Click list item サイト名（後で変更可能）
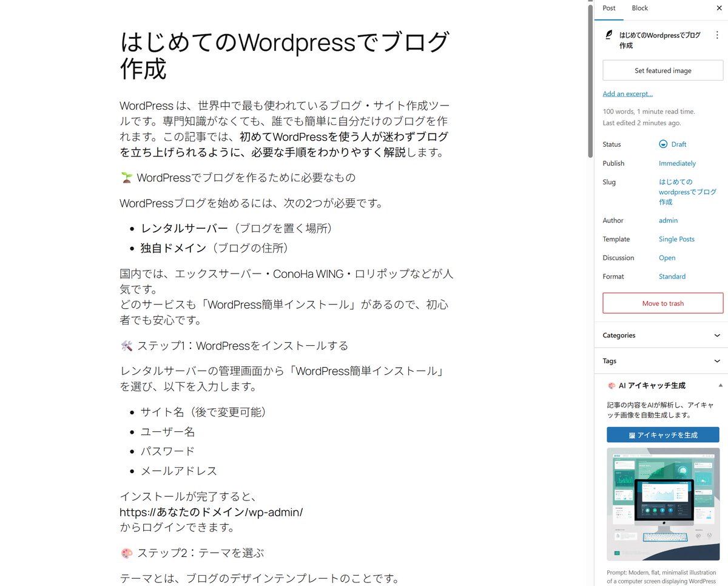 pos(204,413)
